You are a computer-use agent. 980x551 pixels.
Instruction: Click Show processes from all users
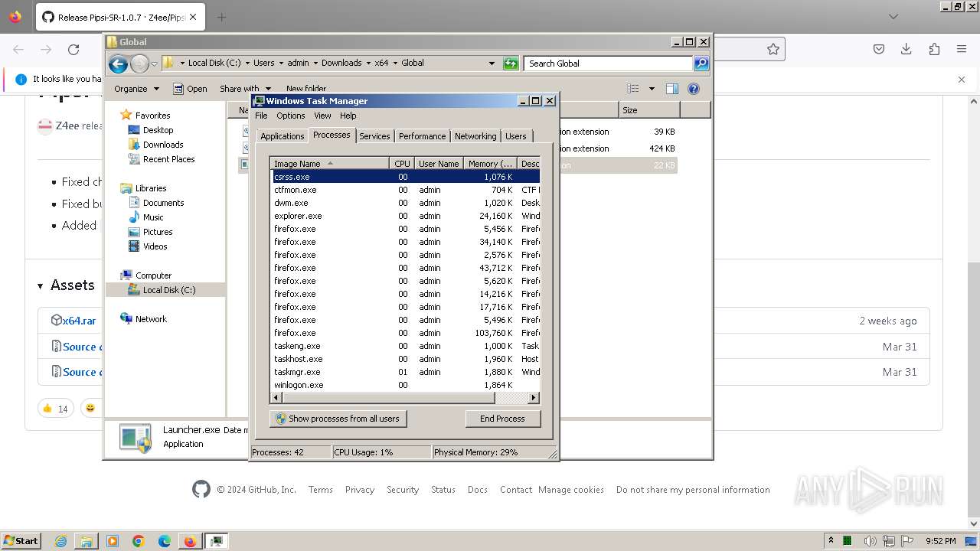[338, 419]
